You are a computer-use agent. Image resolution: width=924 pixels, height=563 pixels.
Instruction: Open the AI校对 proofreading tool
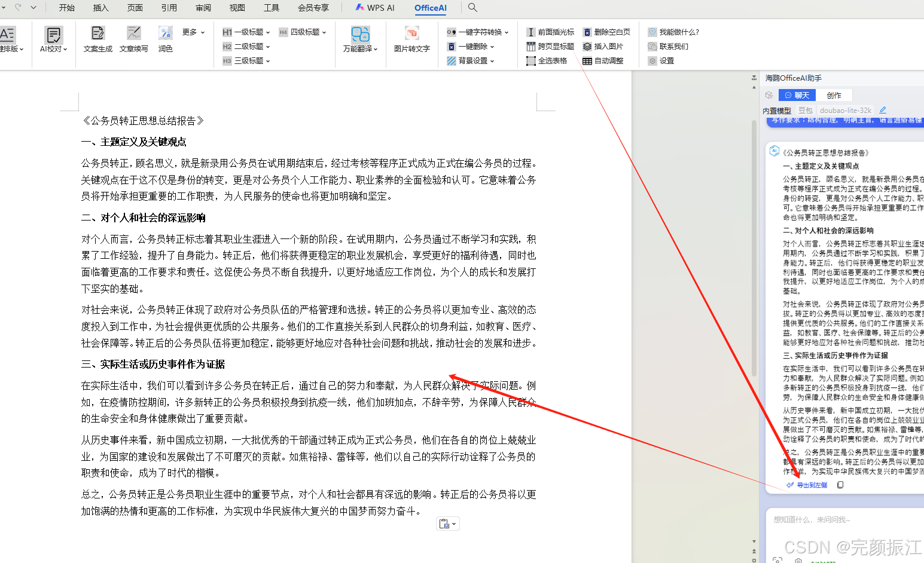pos(53,39)
